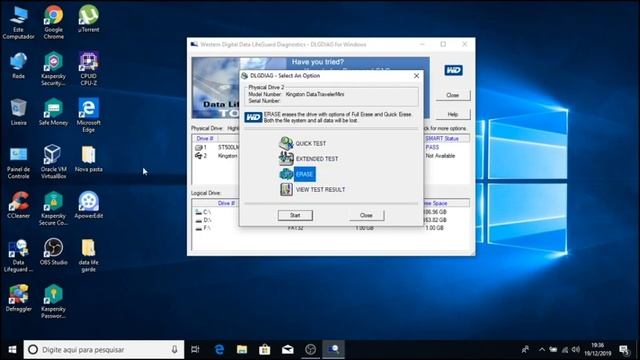Screen dimensions: 640x360
Task: Launch Edge from the taskbar
Action: (219, 350)
